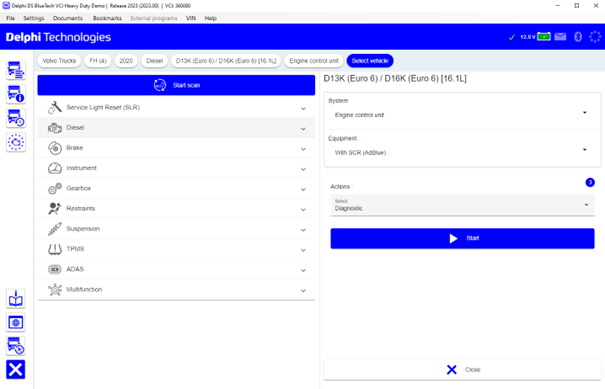
Task: Click the blue Start button
Action: pyautogui.click(x=462, y=238)
